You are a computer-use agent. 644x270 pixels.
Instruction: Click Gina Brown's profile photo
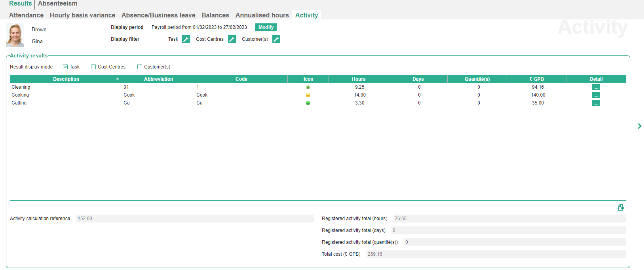15,35
